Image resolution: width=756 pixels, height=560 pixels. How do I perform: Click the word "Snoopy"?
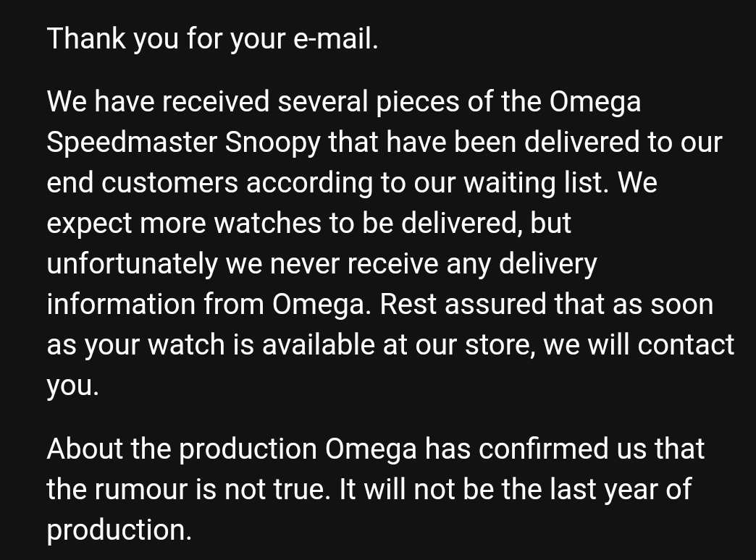[272, 143]
